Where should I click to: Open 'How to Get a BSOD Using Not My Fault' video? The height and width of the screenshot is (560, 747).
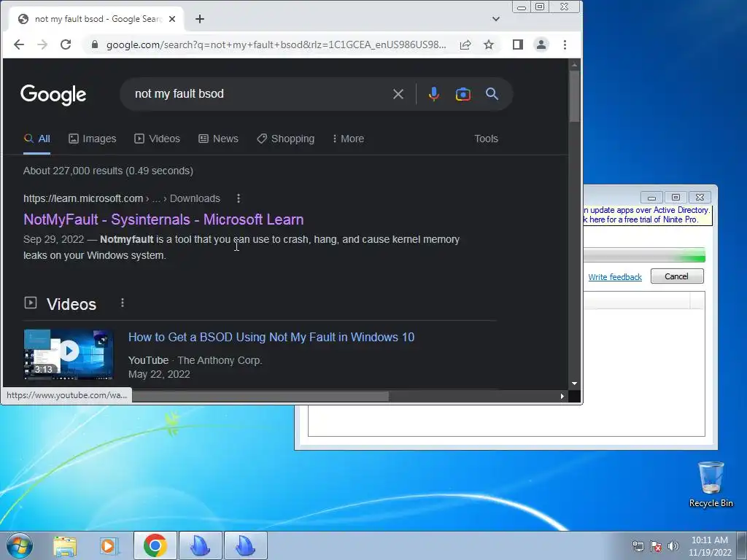click(271, 337)
